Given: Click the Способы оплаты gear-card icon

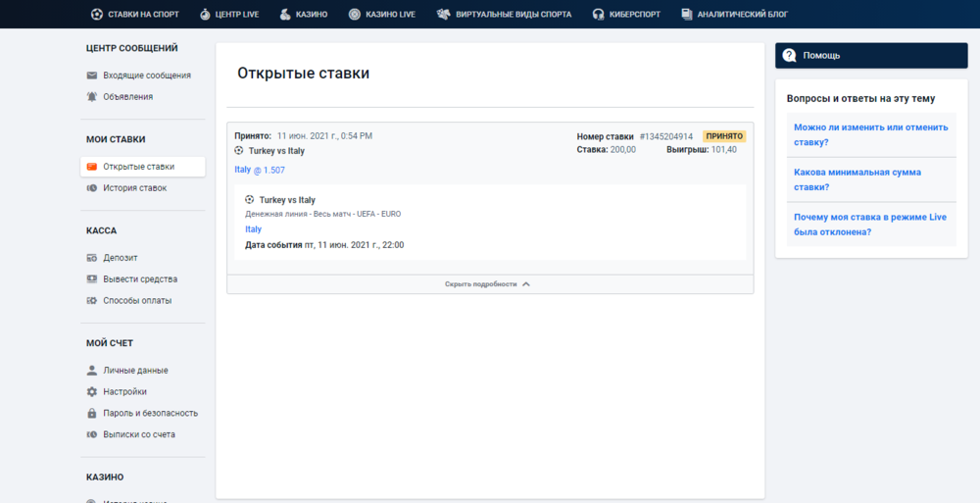Looking at the screenshot, I should 92,300.
